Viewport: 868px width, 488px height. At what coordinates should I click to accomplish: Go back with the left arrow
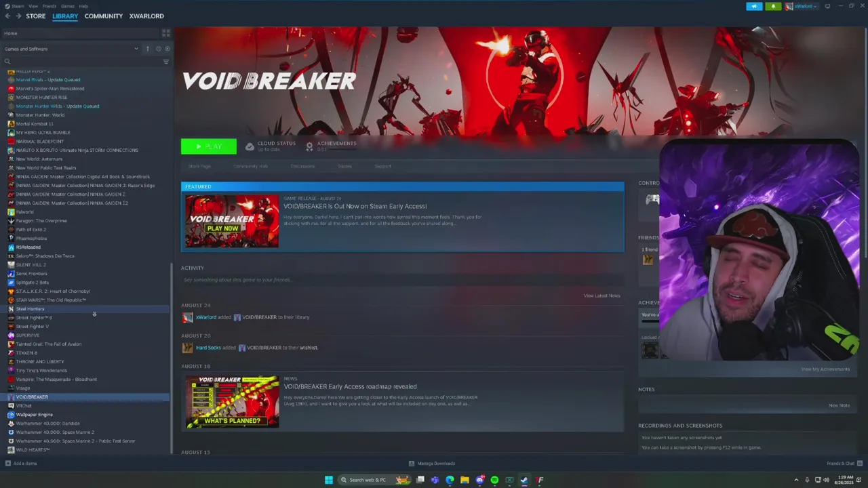(7, 16)
